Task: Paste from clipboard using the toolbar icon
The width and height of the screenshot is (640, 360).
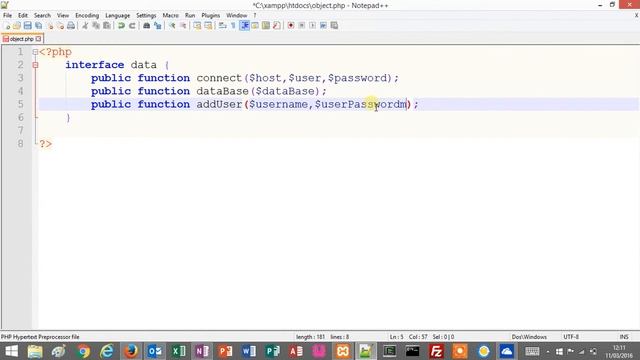Action: [x=107, y=26]
